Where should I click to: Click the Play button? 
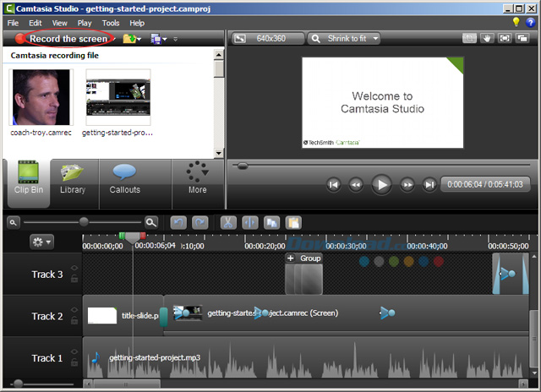coord(381,185)
